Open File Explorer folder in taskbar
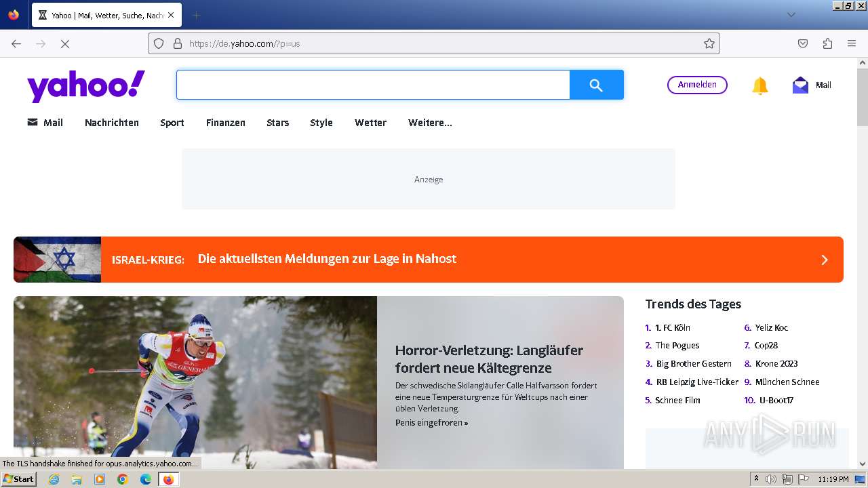This screenshot has height=488, width=868. point(77,479)
